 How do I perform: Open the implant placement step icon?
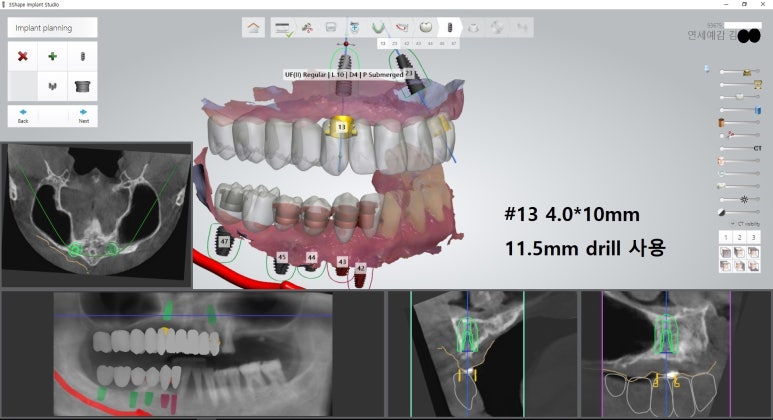449,28
